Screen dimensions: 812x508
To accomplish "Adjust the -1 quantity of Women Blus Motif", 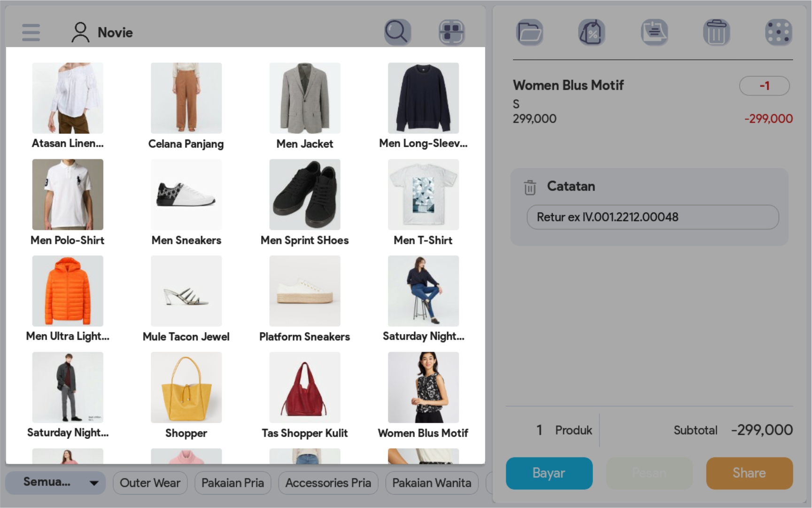I will [764, 86].
